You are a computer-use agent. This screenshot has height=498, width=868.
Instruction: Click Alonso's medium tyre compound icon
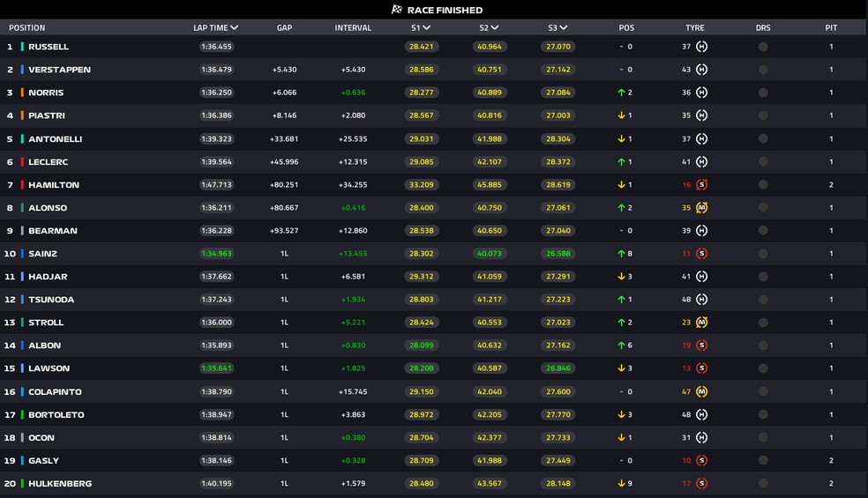click(x=701, y=208)
